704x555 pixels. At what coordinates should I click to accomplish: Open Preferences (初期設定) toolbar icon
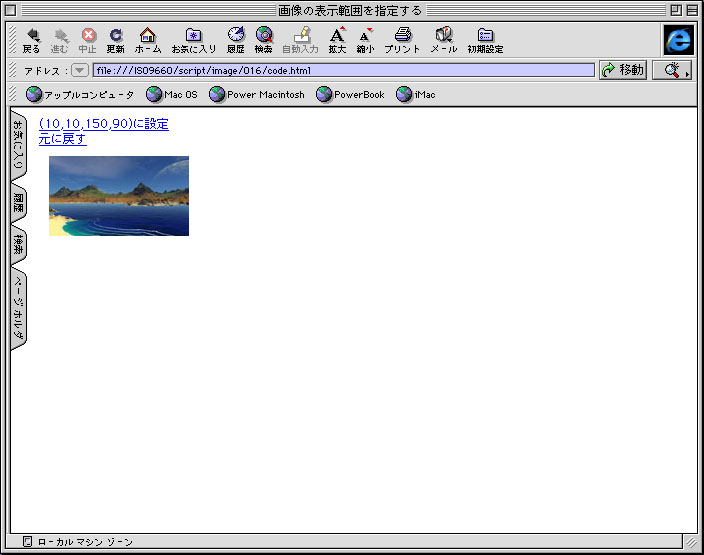click(x=485, y=40)
